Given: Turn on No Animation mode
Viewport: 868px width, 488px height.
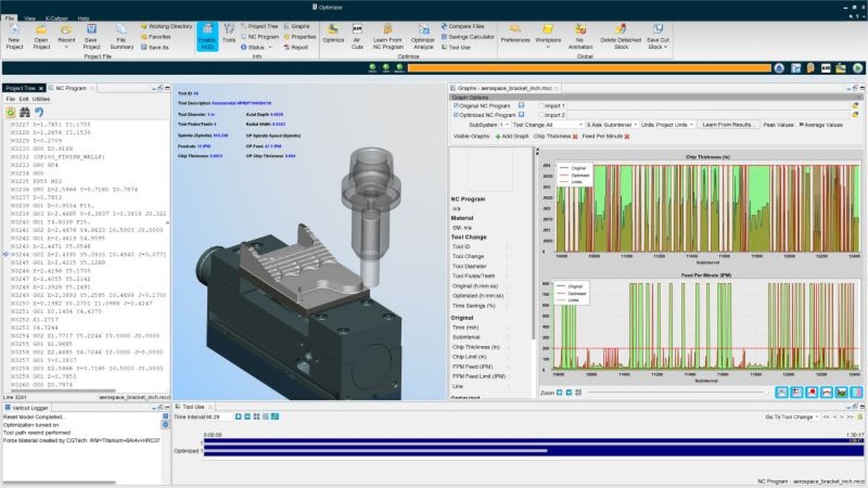Looking at the screenshot, I should pos(580,36).
